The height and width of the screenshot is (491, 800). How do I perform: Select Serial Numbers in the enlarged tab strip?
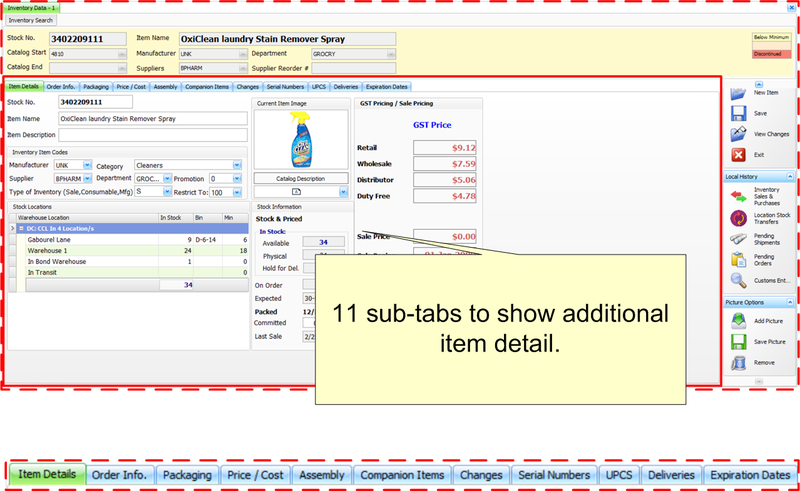554,475
